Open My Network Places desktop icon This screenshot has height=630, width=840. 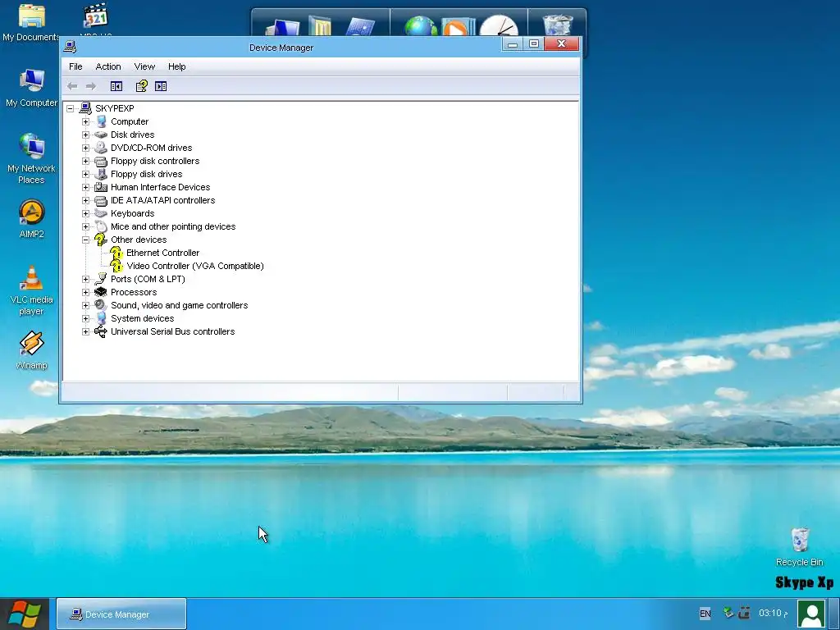click(31, 158)
